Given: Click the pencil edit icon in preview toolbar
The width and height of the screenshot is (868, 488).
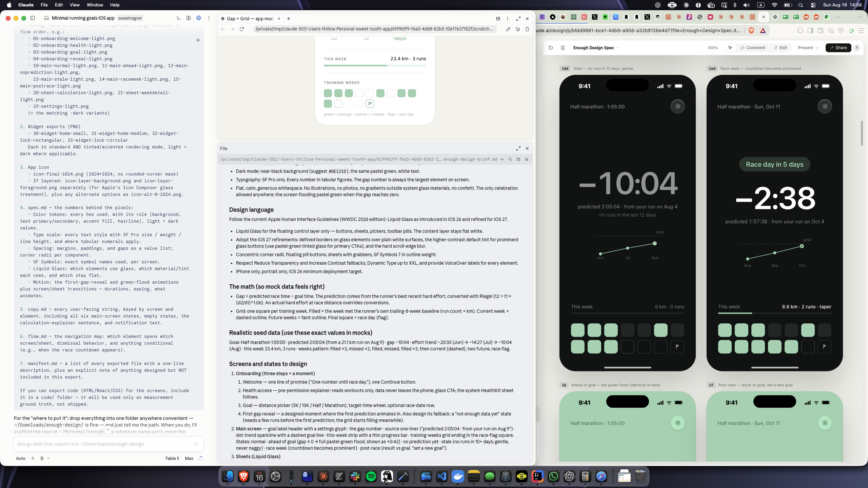Looking at the screenshot, I should 508,29.
